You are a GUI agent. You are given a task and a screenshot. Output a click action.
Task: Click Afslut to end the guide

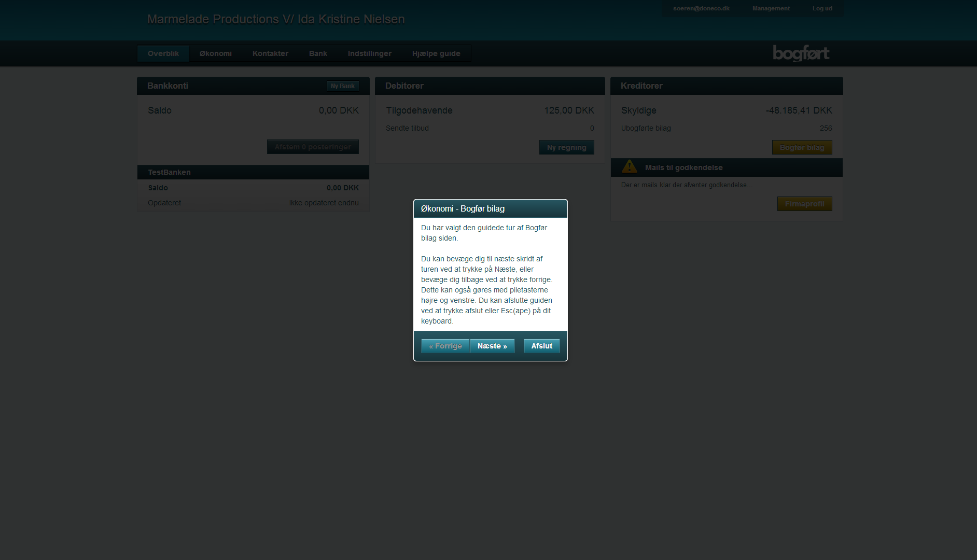pos(542,346)
